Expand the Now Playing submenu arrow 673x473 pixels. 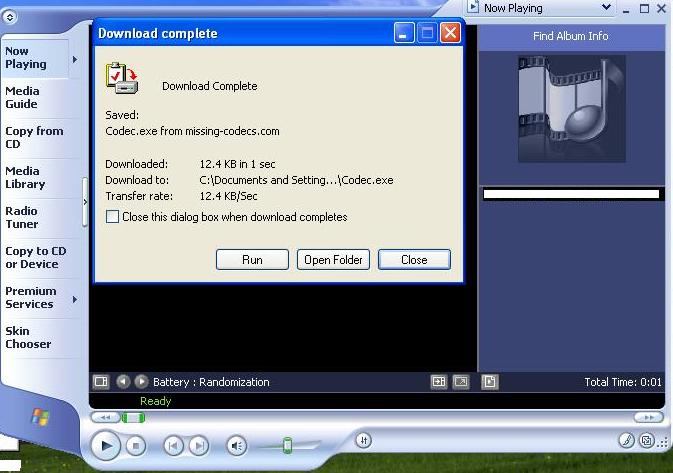(x=75, y=59)
